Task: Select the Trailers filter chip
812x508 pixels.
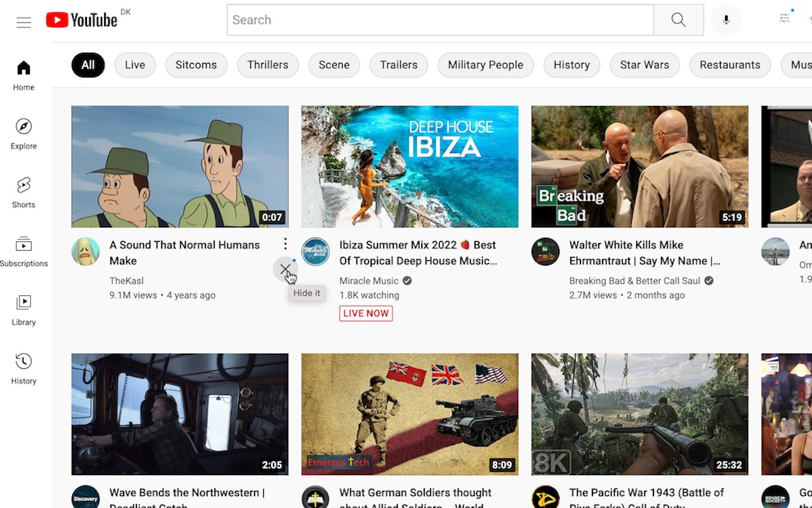Action: pyautogui.click(x=399, y=65)
